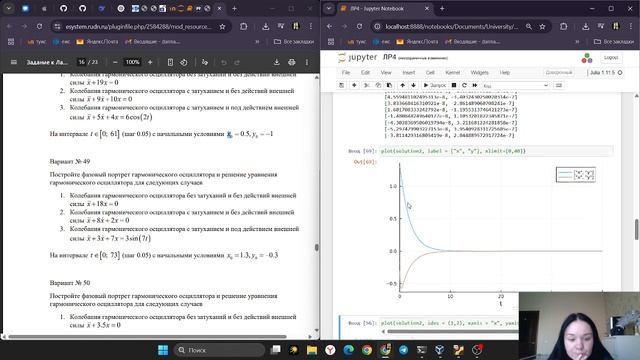Viewport: 640px width, 360px height.
Task: Click PDF horizontal scrollbar
Action: pos(147,337)
